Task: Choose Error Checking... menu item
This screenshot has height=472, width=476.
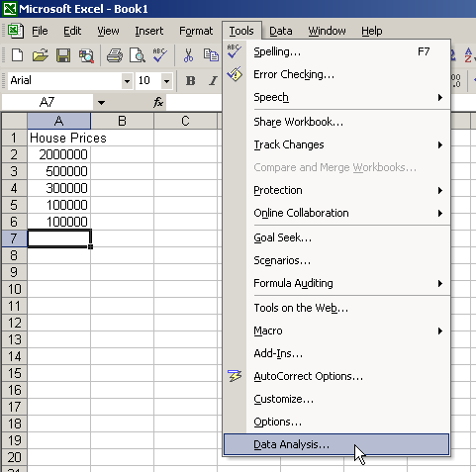Action: (x=336, y=74)
